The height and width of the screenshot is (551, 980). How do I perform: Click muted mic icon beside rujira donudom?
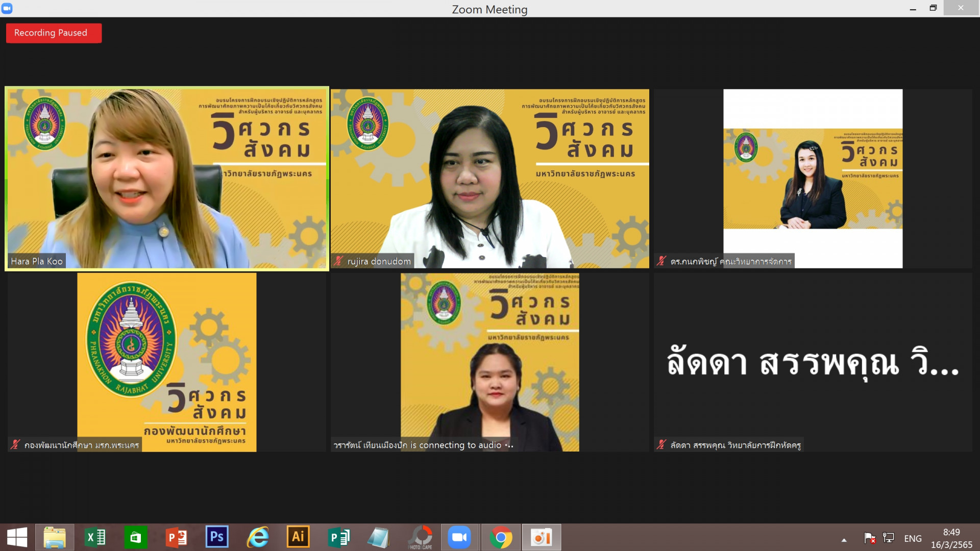(x=338, y=261)
